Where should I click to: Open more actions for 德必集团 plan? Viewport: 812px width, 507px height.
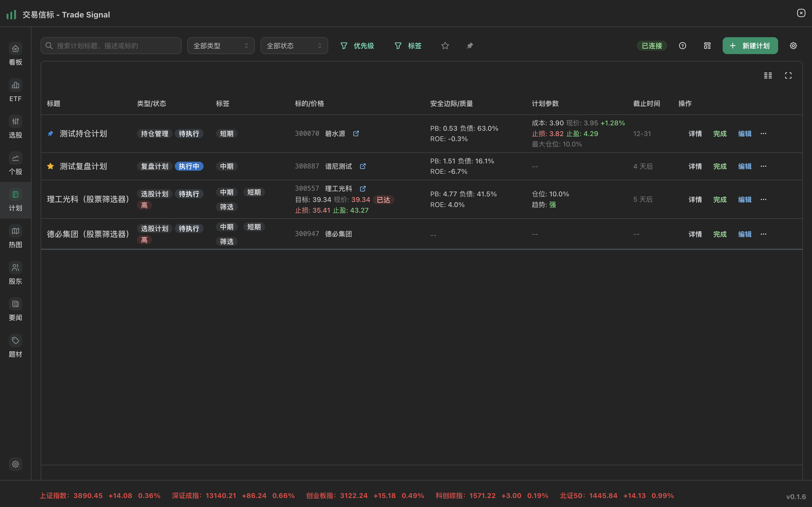[x=763, y=234]
